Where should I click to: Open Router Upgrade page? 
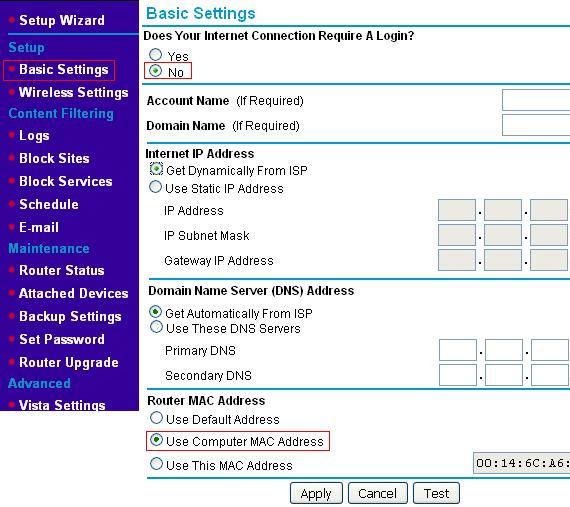tap(69, 362)
